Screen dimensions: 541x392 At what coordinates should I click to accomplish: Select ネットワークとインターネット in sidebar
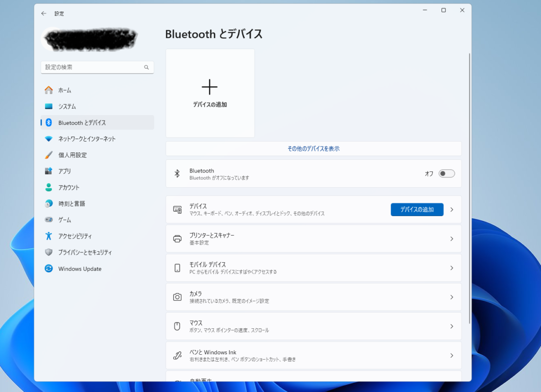pos(97,139)
